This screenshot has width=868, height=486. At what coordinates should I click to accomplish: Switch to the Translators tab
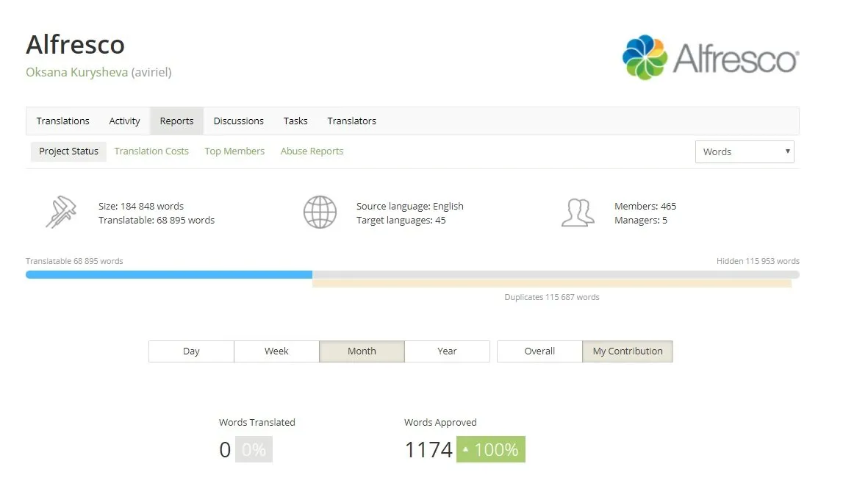(351, 121)
